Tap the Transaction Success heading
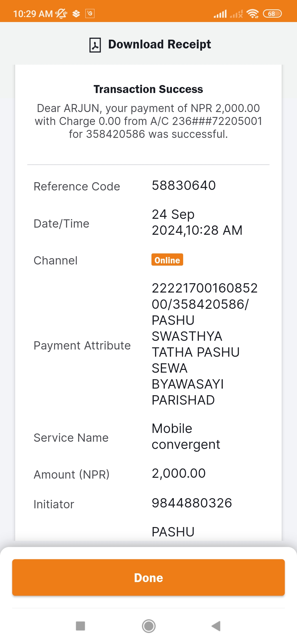Viewport: 297px width, 644px height. pos(148,89)
